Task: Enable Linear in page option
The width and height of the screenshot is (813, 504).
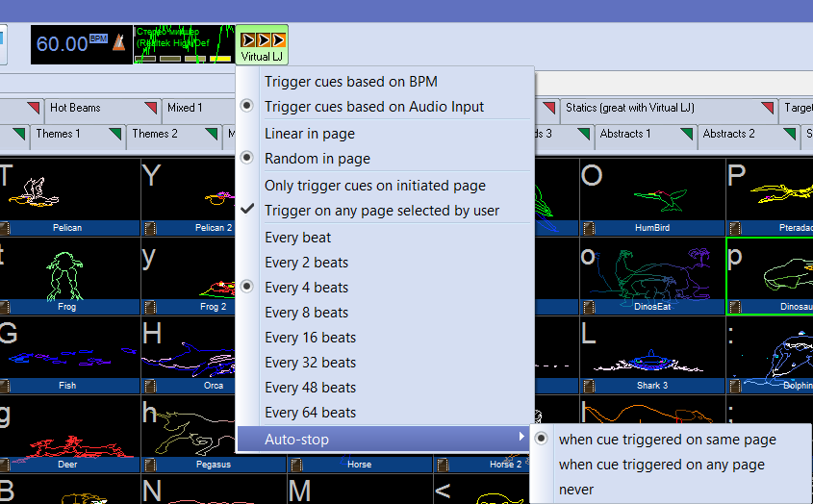Action: 309,134
